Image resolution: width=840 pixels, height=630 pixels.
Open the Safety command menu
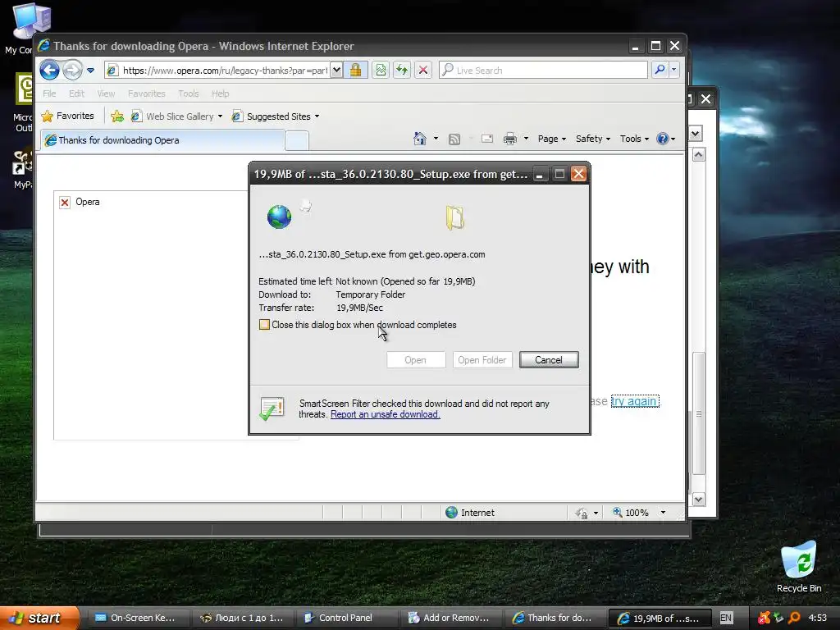pos(592,139)
